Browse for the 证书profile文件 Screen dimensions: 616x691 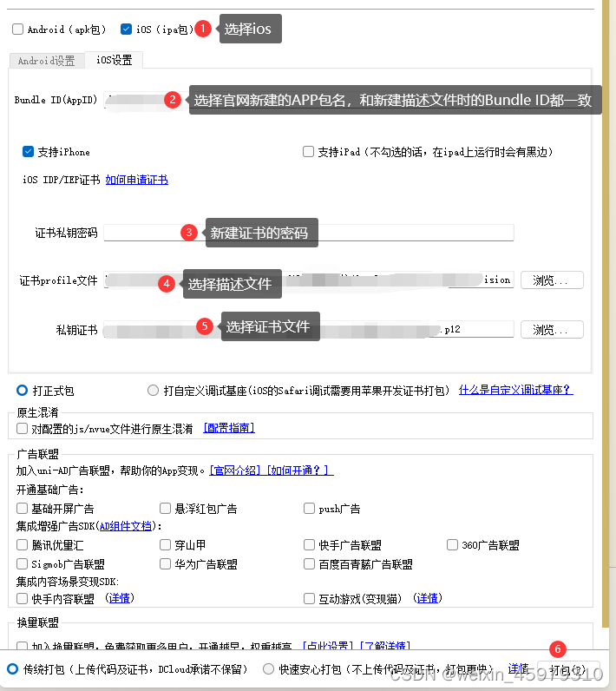[552, 280]
